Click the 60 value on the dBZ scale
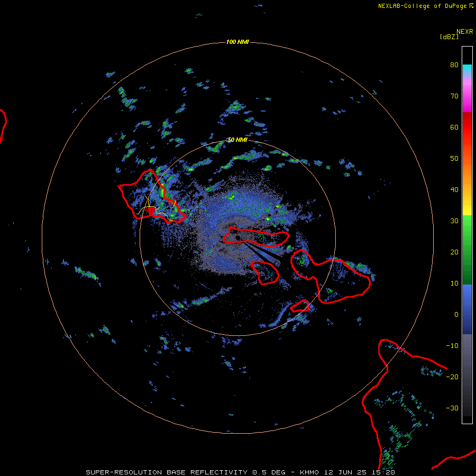This screenshot has width=476, height=476. click(454, 127)
